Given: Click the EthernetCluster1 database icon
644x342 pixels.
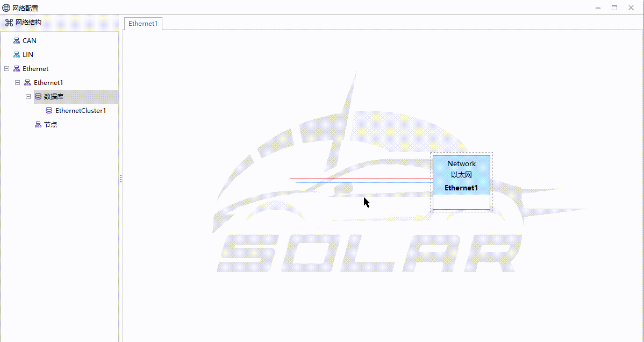Looking at the screenshot, I should (x=49, y=111).
